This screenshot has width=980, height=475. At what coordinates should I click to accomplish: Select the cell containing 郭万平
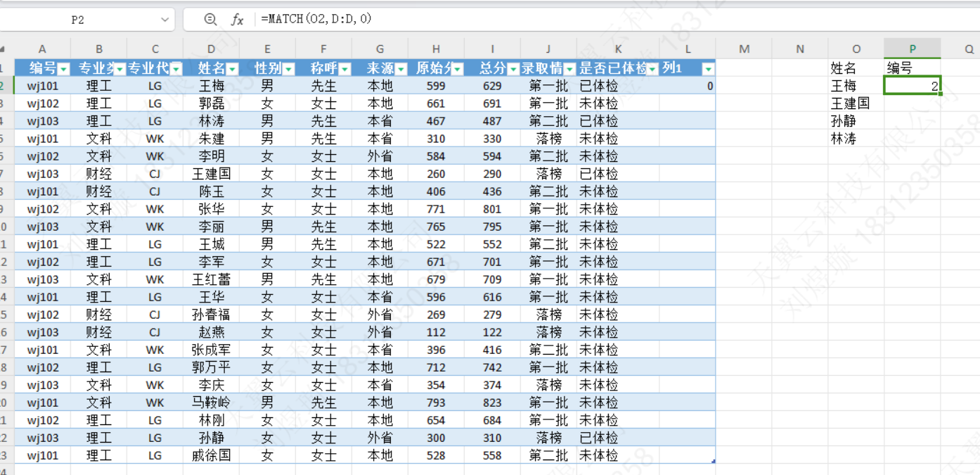pyautogui.click(x=211, y=367)
